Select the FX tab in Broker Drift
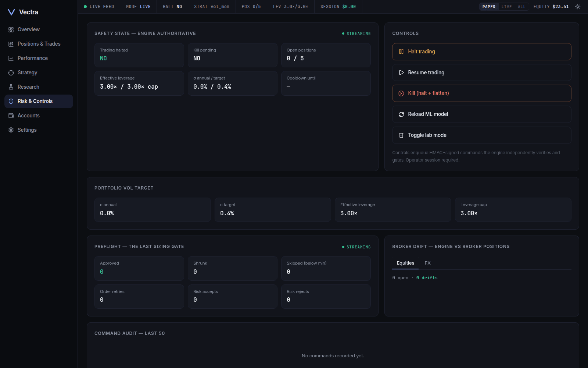This screenshot has height=368, width=588. (427, 263)
